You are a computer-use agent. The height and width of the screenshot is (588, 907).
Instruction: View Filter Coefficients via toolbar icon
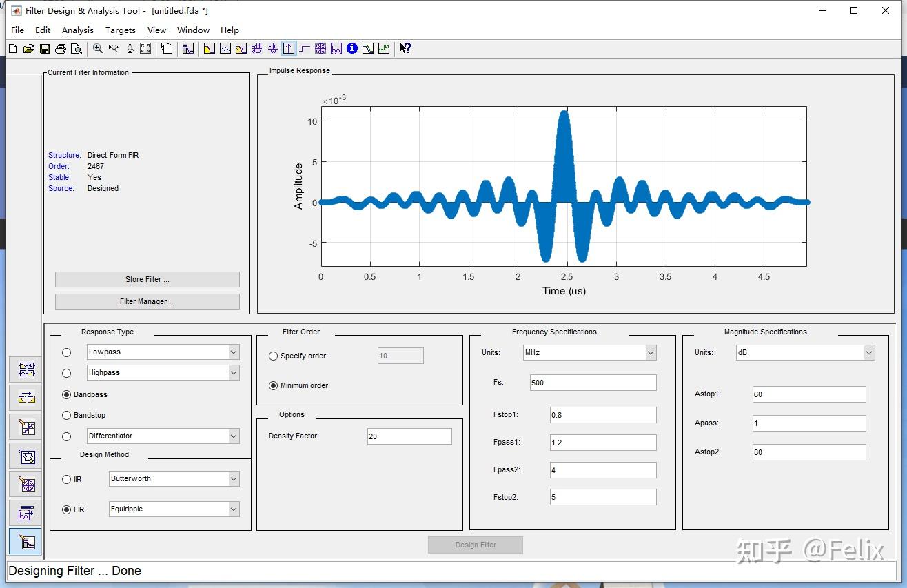click(336, 48)
